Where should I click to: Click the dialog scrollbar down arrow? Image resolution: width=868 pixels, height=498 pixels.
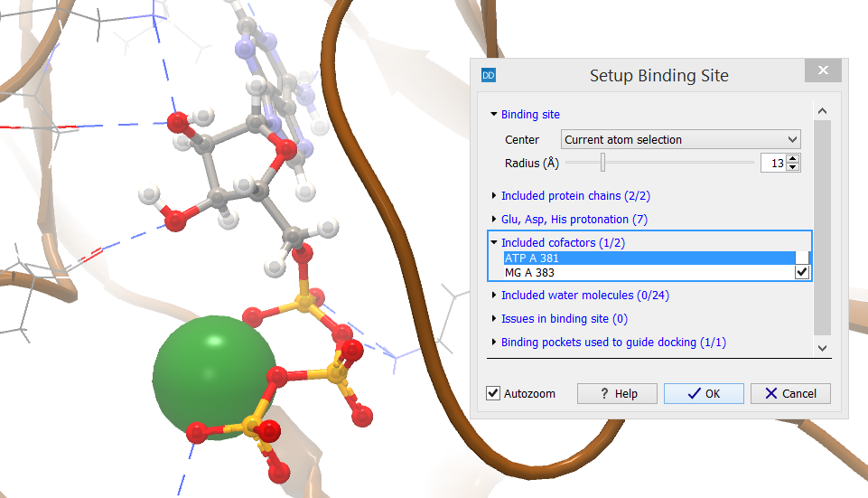(823, 348)
